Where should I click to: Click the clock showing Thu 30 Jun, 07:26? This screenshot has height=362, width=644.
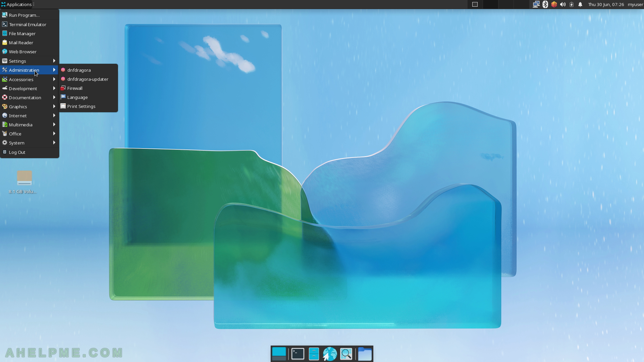pos(606,4)
